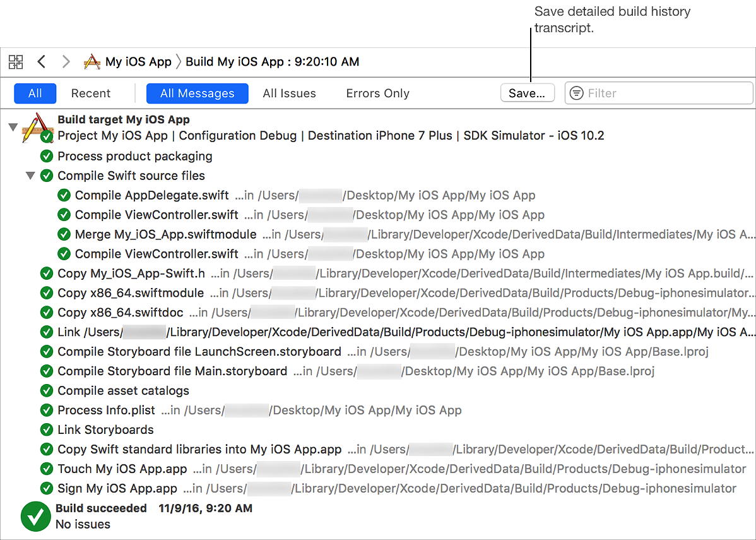
Task: Click checkmark beside Compile Storyboard LaunchScreen.storyboard
Action: [47, 352]
